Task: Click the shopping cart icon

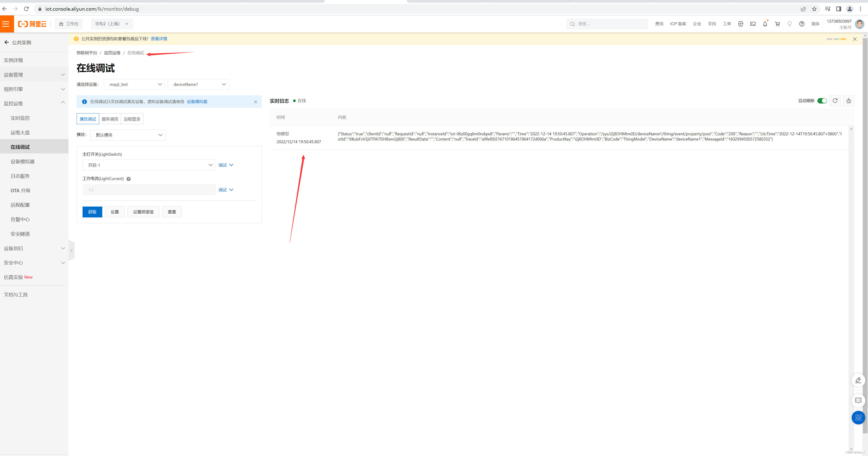Action: [777, 24]
